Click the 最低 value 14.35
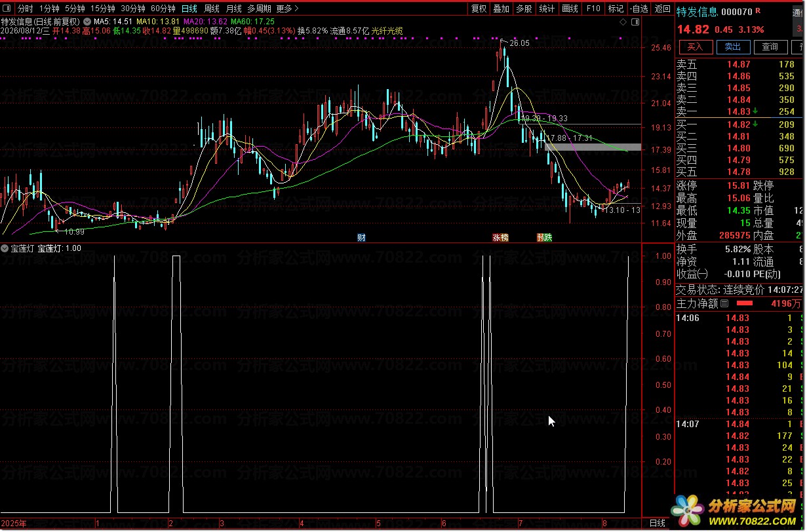The width and height of the screenshot is (807, 532). [x=738, y=210]
